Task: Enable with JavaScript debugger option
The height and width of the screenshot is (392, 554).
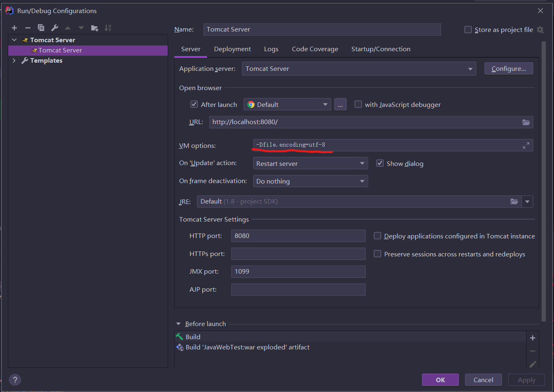Action: coord(358,104)
